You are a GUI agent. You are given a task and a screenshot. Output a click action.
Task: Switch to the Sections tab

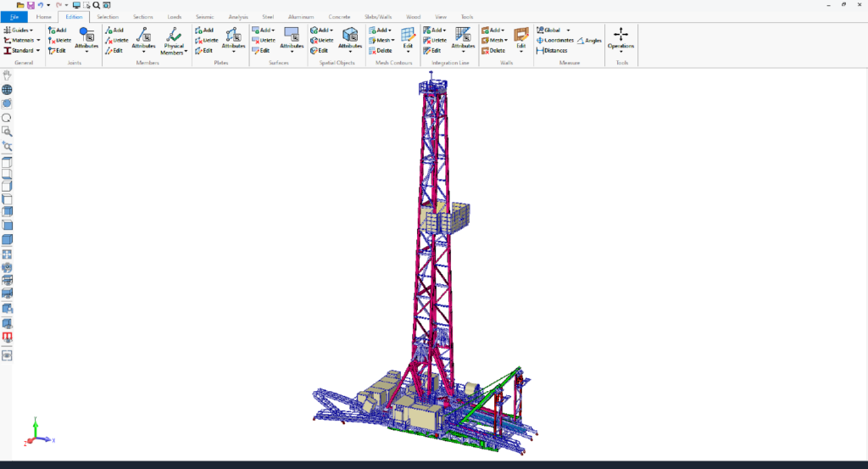click(x=142, y=17)
